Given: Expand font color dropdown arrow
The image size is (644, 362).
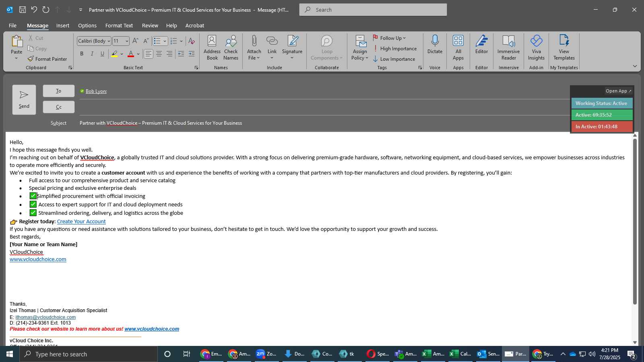Looking at the screenshot, I should point(138,54).
